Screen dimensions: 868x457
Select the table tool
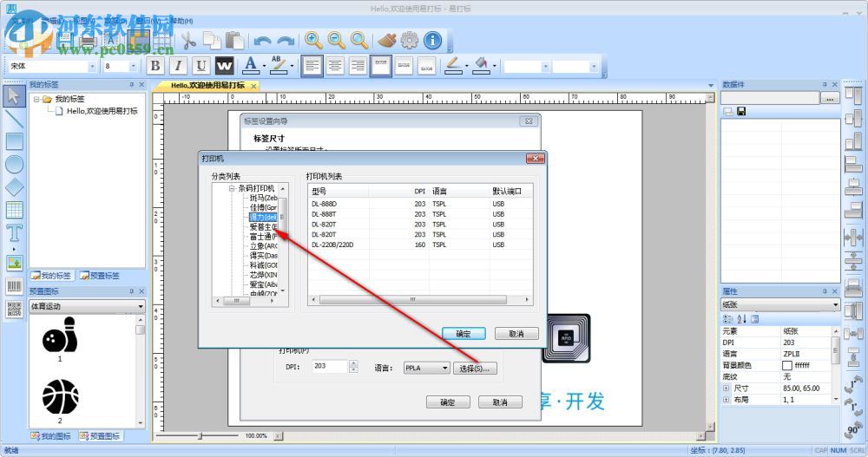(14, 210)
